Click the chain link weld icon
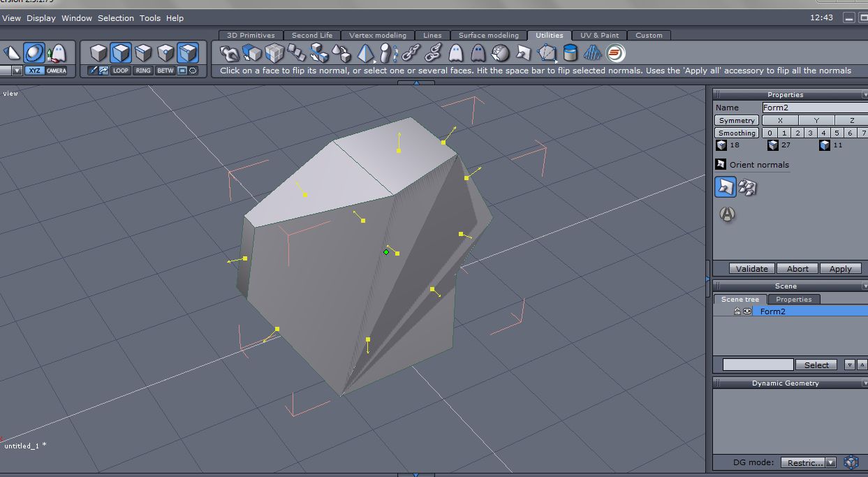Image resolution: width=868 pixels, height=477 pixels. tap(410, 53)
